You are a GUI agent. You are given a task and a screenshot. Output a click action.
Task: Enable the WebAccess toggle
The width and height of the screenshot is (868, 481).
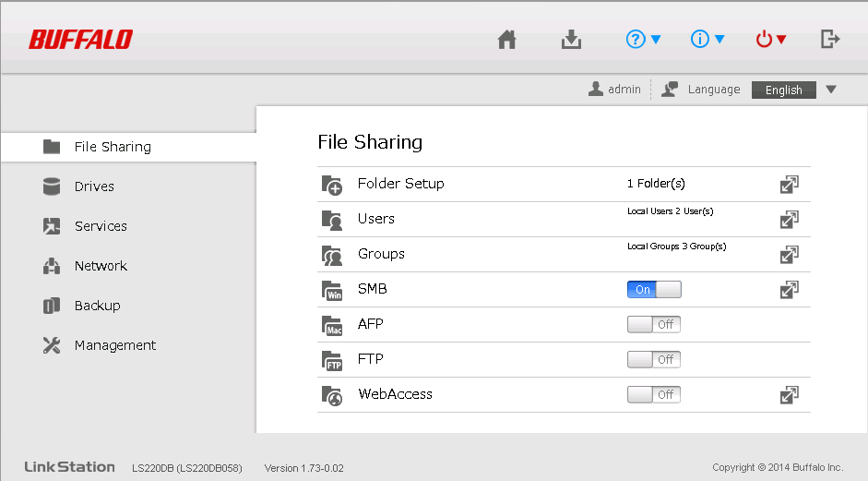(653, 395)
